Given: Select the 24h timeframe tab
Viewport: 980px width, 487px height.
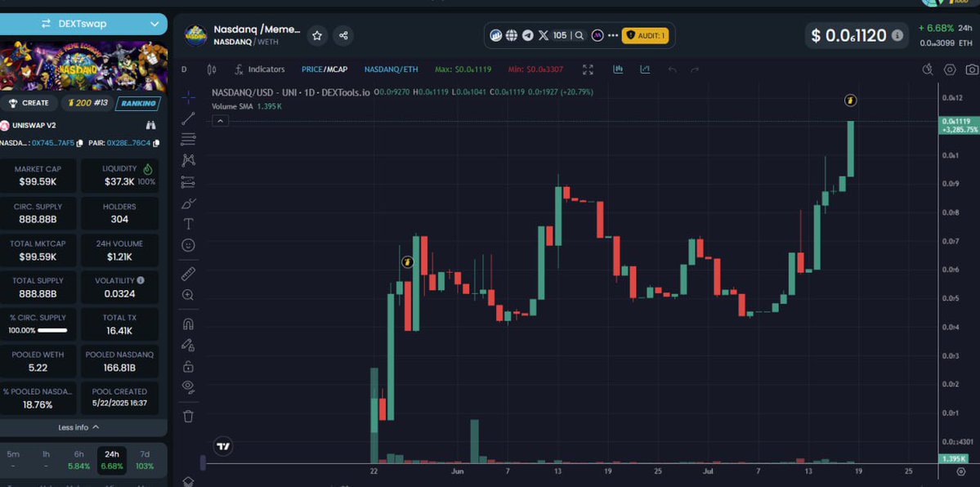Looking at the screenshot, I should [112, 459].
